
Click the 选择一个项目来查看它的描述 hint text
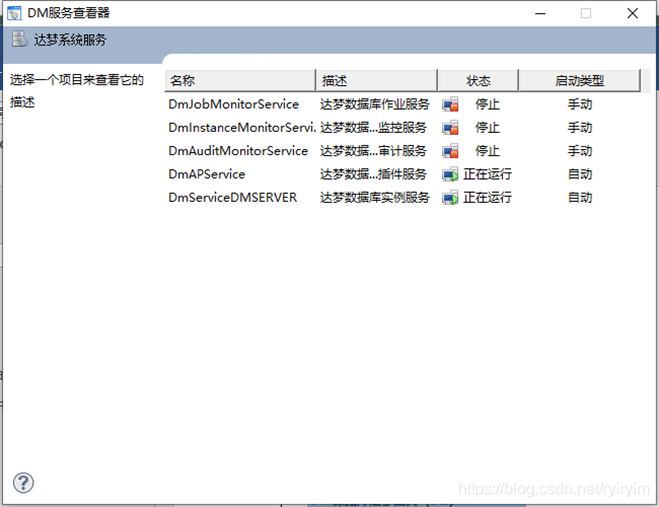click(x=76, y=90)
